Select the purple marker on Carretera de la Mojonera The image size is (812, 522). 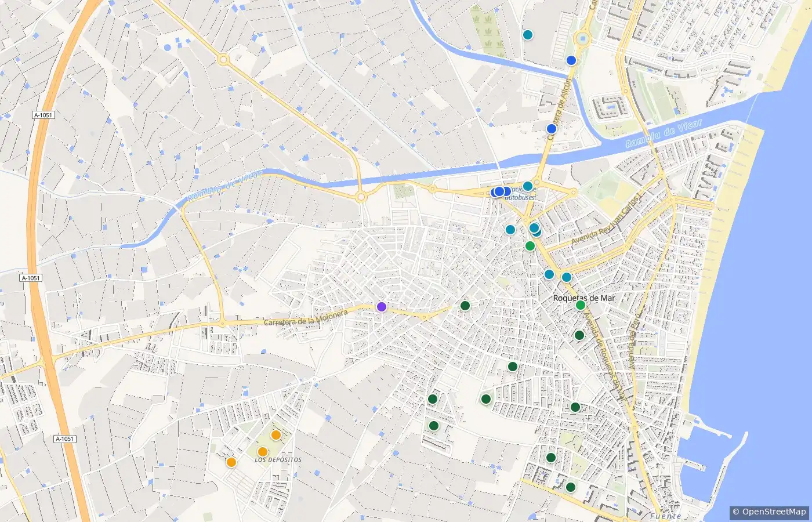pos(381,306)
